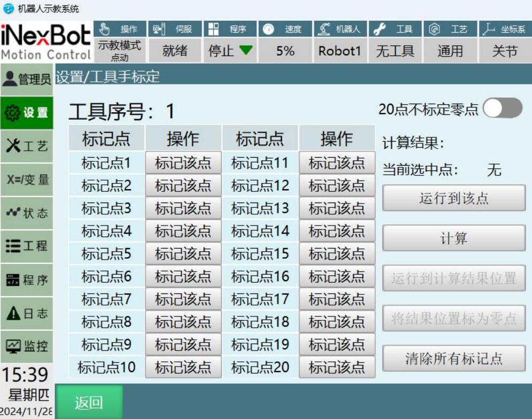Click the servo icon beside 伺服

(x=159, y=29)
